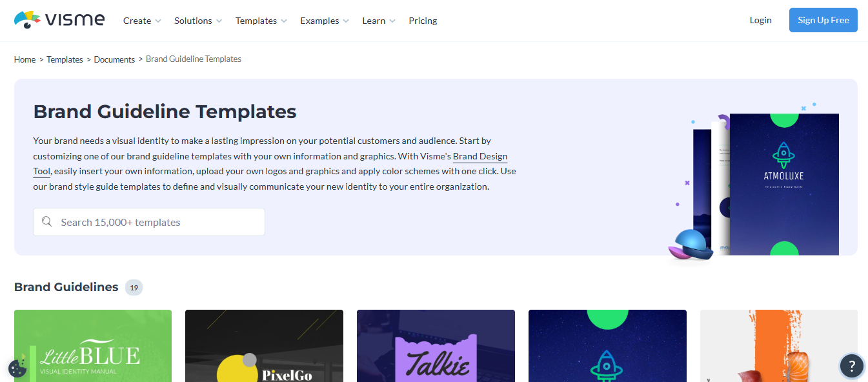Select the Pricing menu item
868x382 pixels.
click(x=423, y=20)
